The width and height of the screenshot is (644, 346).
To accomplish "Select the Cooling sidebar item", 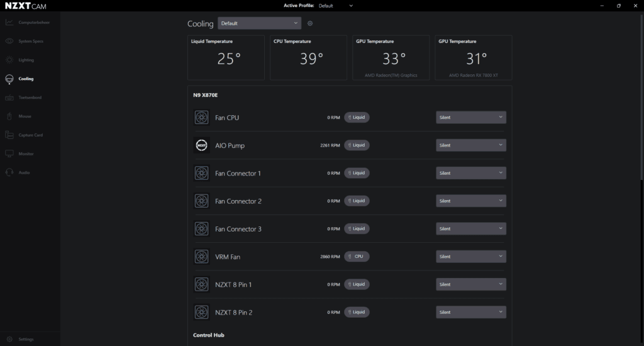I will 19,79.
